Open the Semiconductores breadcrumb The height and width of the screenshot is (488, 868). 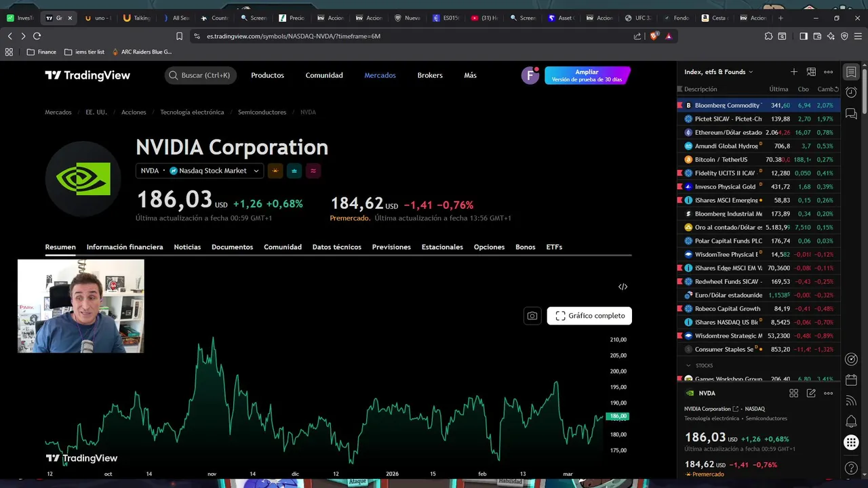(x=262, y=112)
